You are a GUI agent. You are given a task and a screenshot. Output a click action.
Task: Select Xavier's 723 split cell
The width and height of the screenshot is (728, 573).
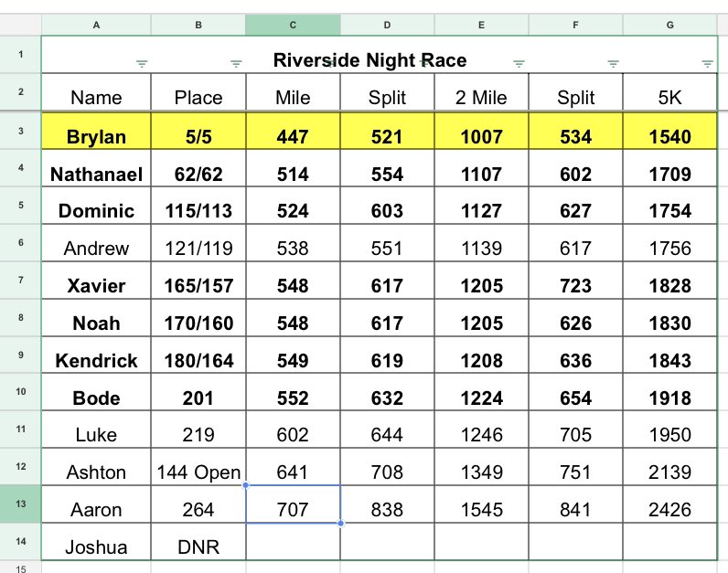tap(575, 281)
